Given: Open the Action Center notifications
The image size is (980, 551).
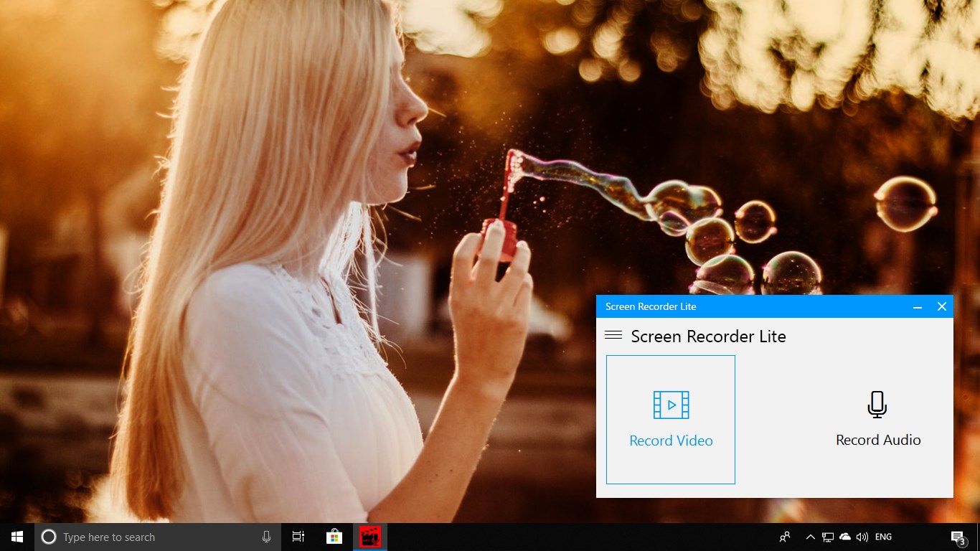Looking at the screenshot, I should click(957, 536).
